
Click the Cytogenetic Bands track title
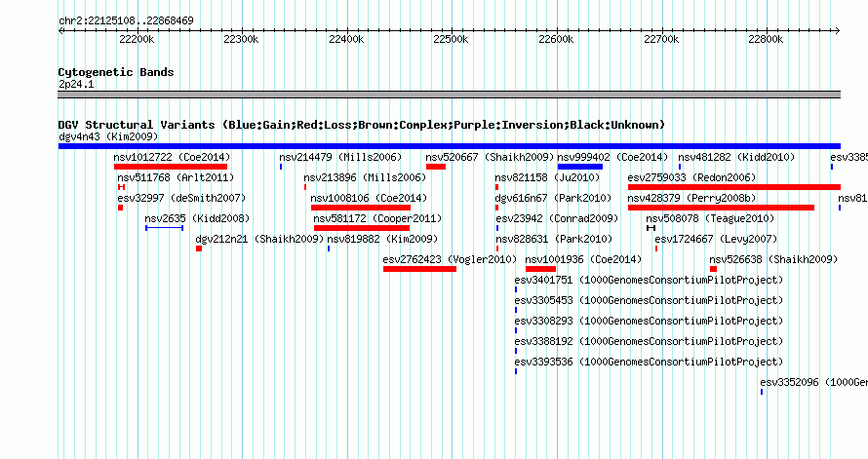click(x=116, y=72)
